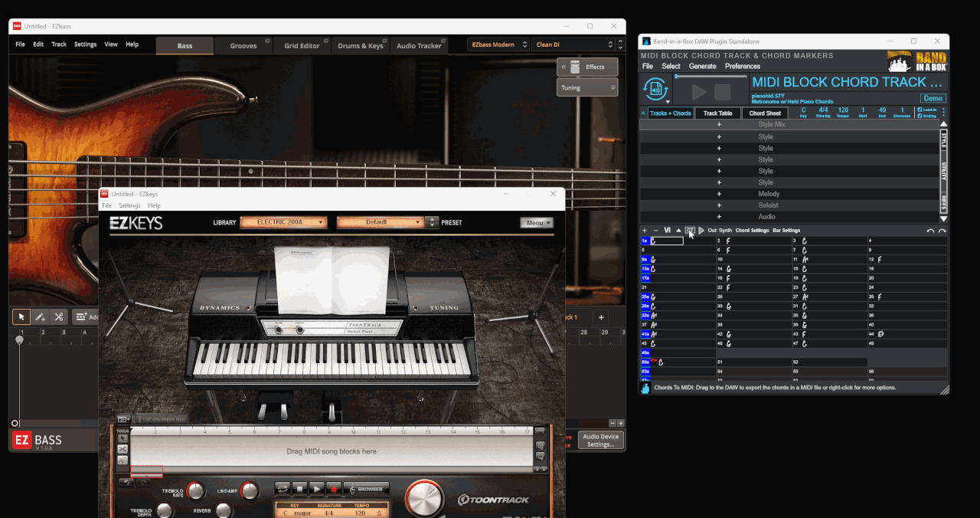Click the EZkeys Loop transport button
The image size is (980, 518).
point(283,488)
